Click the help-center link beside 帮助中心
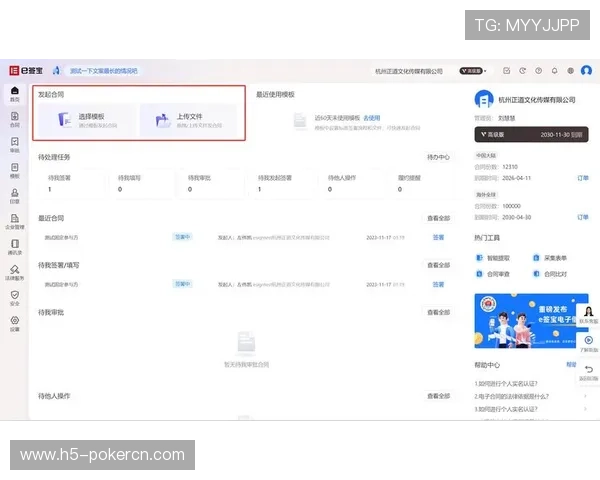The width and height of the screenshot is (600, 480). point(571,364)
